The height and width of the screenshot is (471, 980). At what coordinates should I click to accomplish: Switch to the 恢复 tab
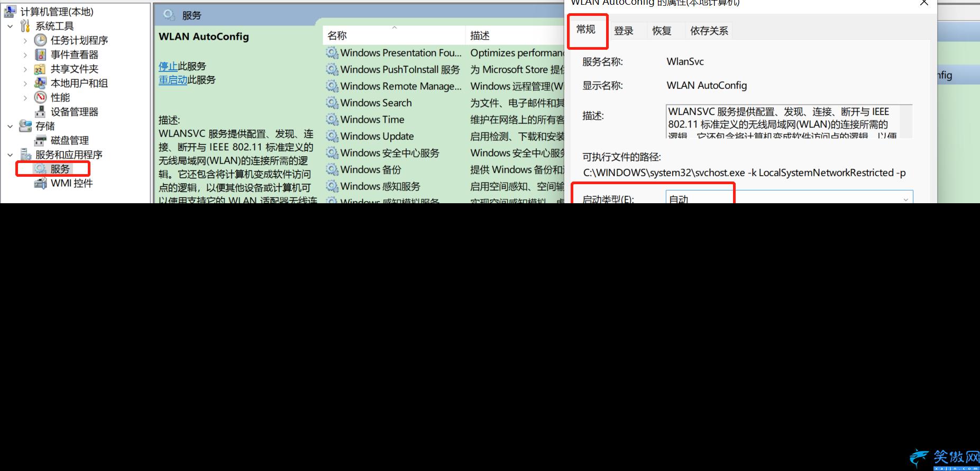coord(662,31)
